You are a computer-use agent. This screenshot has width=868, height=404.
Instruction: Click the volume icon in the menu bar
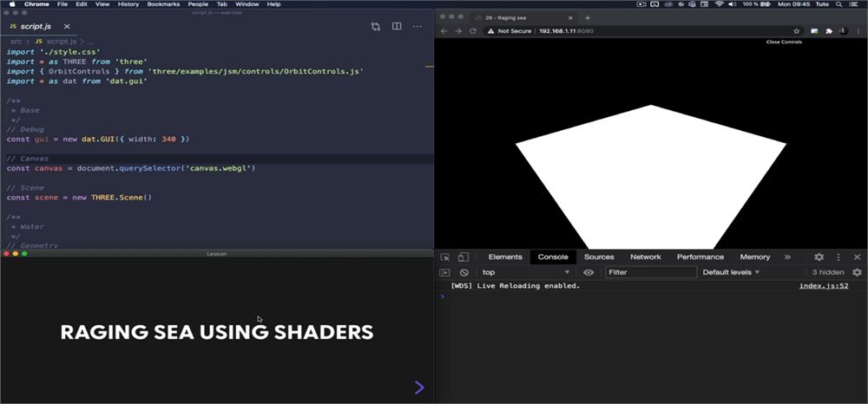coord(733,3)
